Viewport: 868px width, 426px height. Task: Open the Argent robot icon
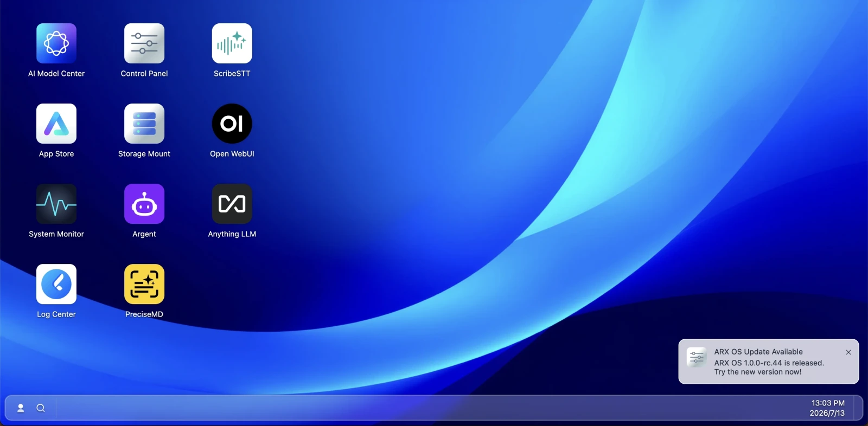[x=144, y=204]
